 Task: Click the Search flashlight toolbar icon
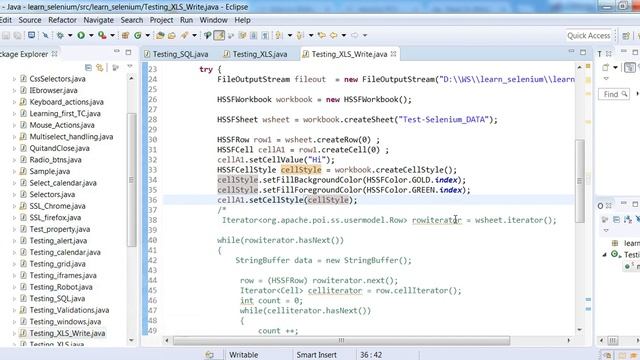tap(184, 36)
